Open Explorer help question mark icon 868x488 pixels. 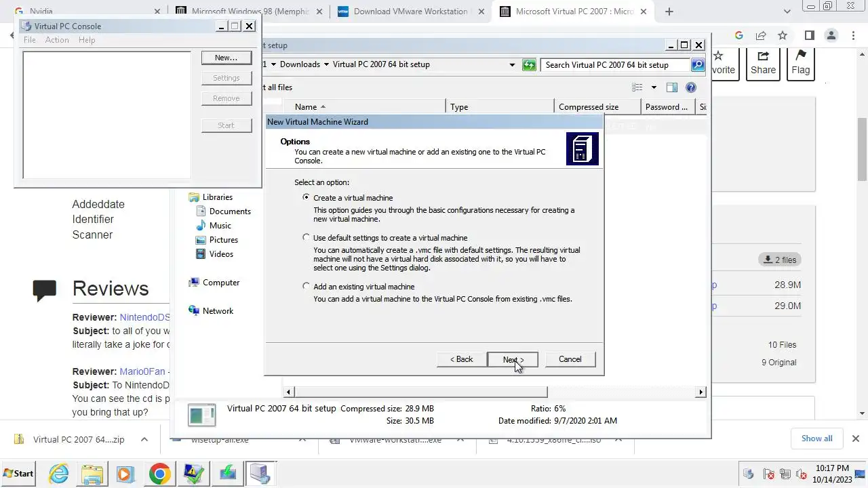click(691, 87)
